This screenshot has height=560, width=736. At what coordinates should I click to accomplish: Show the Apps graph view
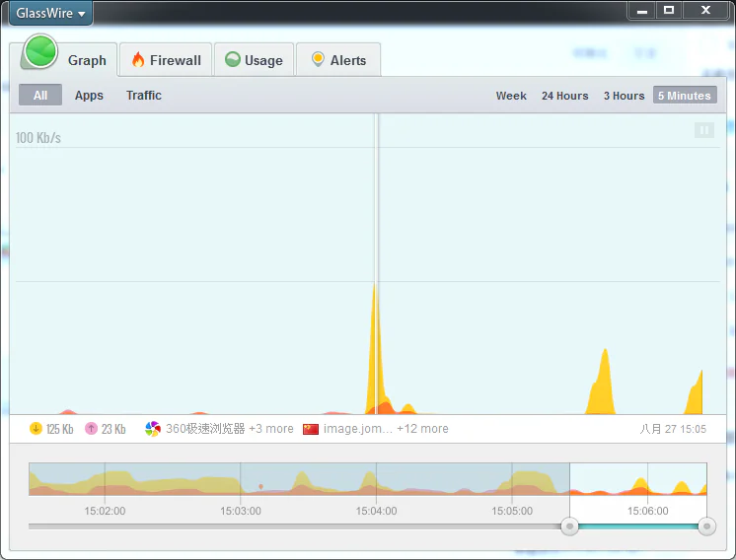pos(89,96)
